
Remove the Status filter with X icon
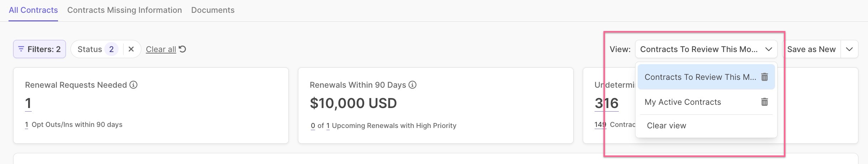click(x=131, y=49)
